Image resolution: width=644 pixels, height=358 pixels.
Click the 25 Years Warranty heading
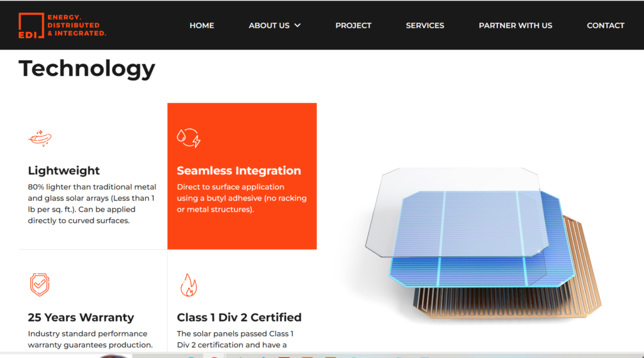coord(81,317)
